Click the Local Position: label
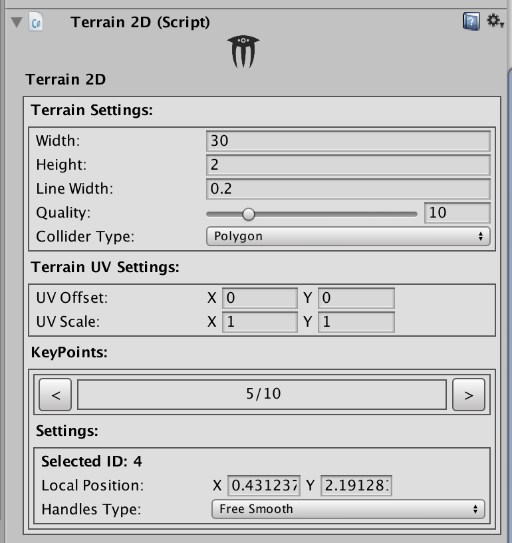This screenshot has height=543, width=512. coord(92,486)
